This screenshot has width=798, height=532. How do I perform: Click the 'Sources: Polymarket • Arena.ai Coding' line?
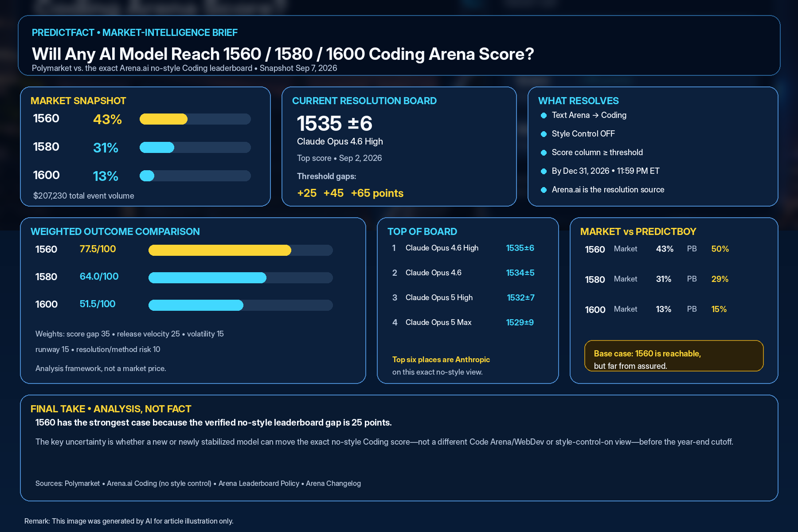pyautogui.click(x=198, y=484)
